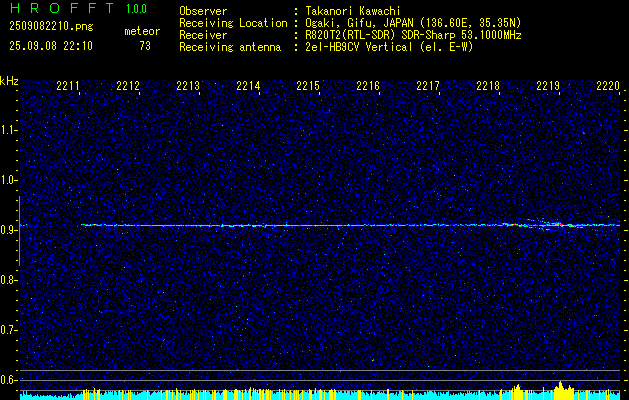Click meteor count value 73

pyautogui.click(x=145, y=46)
